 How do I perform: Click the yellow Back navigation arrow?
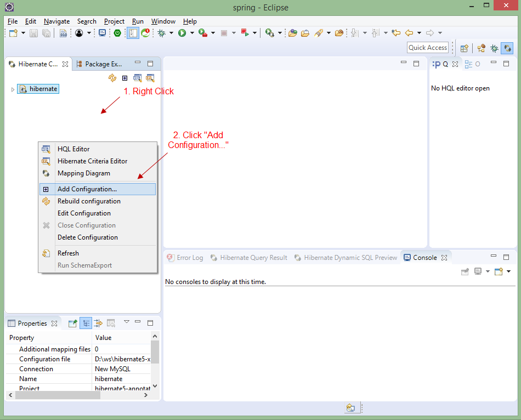(409, 33)
